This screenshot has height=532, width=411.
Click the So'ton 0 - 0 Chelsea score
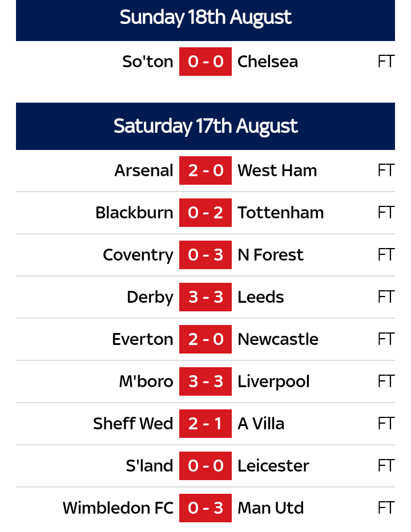point(205,62)
